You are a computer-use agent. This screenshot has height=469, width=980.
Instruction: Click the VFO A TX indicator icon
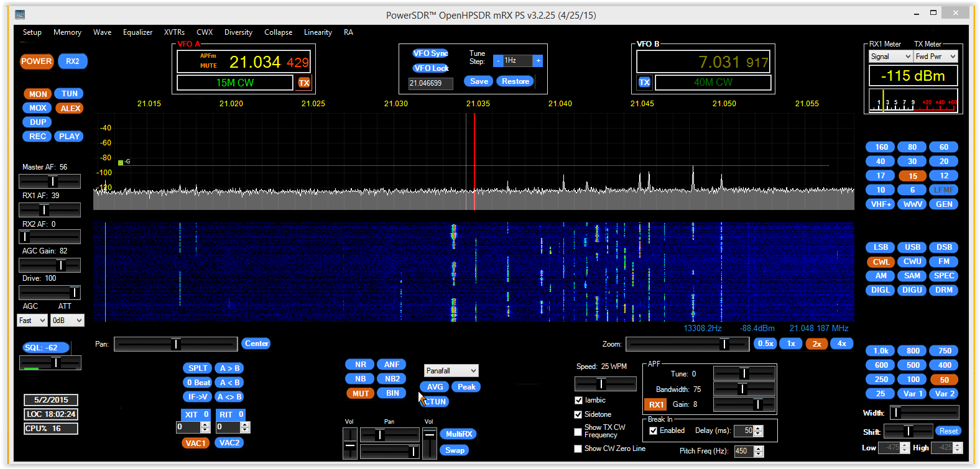coord(304,83)
